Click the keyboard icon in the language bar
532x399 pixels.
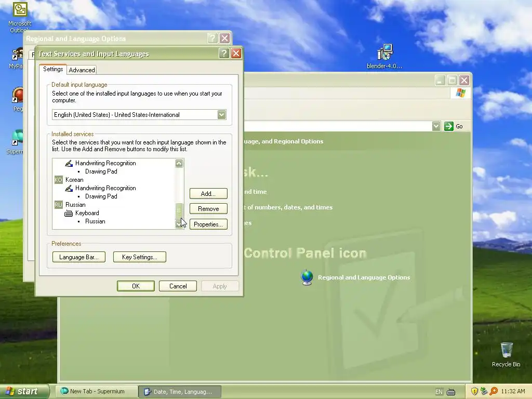tap(451, 392)
